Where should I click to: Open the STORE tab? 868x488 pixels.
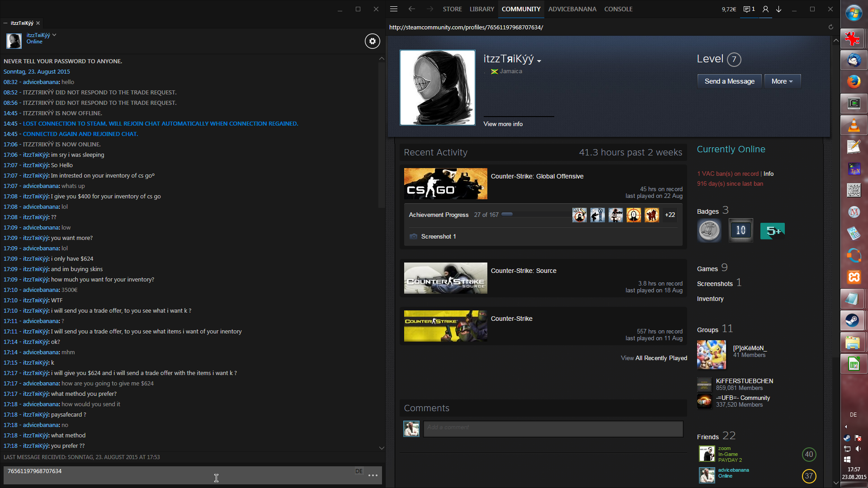pyautogui.click(x=452, y=9)
